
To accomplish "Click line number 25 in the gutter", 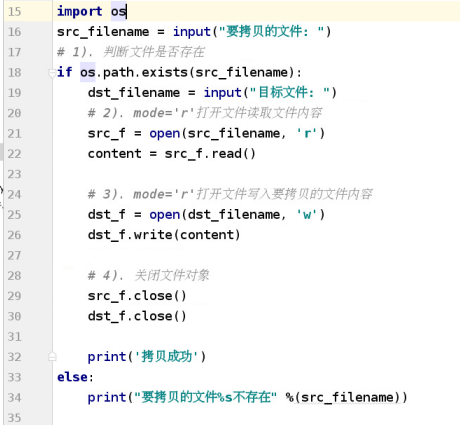I will [x=14, y=215].
